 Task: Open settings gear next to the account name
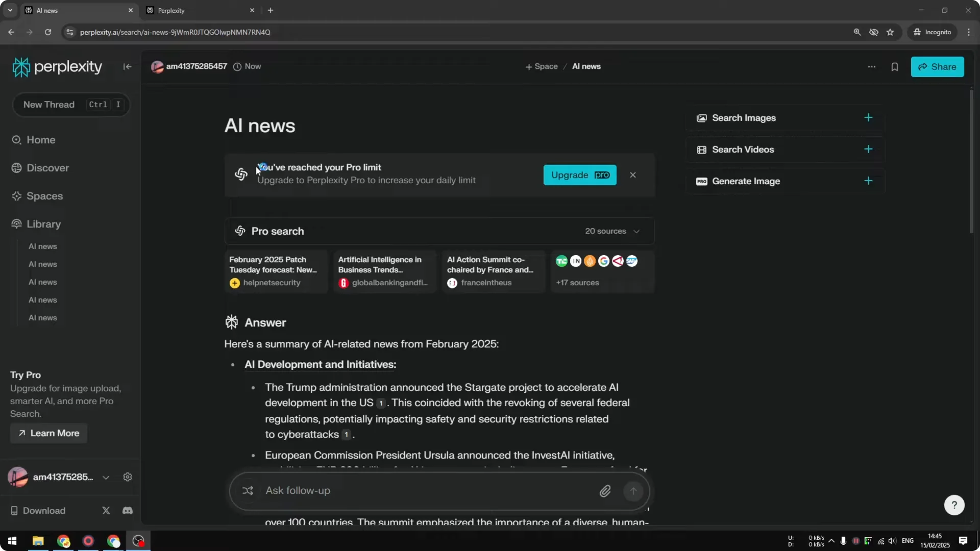click(127, 477)
